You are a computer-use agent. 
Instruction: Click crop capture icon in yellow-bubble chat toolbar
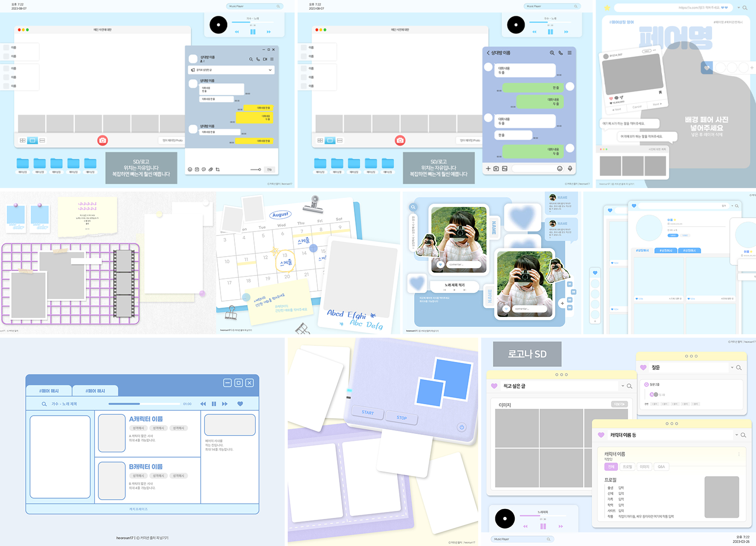coord(218,169)
